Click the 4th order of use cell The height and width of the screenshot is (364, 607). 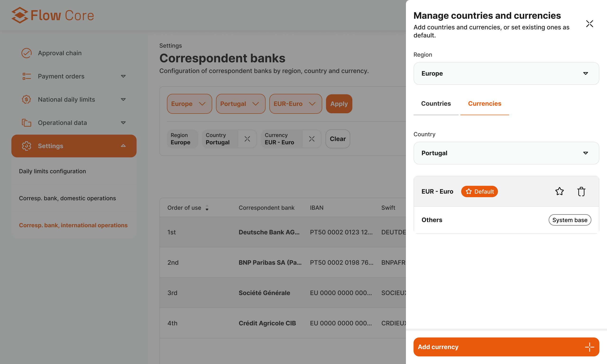pyautogui.click(x=172, y=323)
